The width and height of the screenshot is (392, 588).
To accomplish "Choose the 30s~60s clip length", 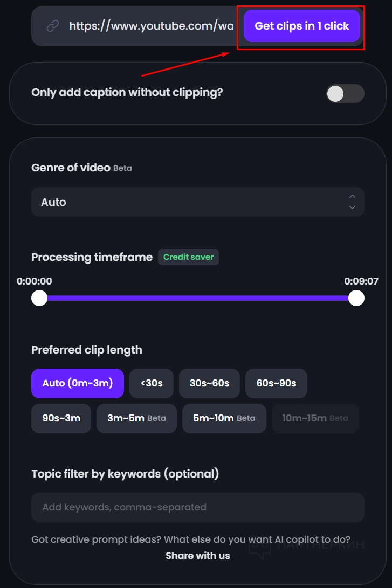I will pyautogui.click(x=209, y=383).
